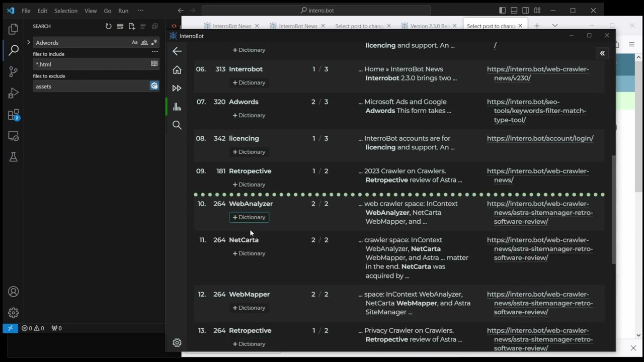Go back using InterroBot's back arrow
The image size is (644, 362).
tap(177, 51)
